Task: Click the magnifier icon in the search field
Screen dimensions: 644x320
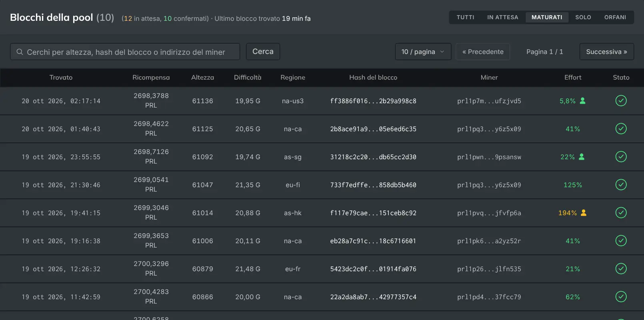Action: coord(20,52)
